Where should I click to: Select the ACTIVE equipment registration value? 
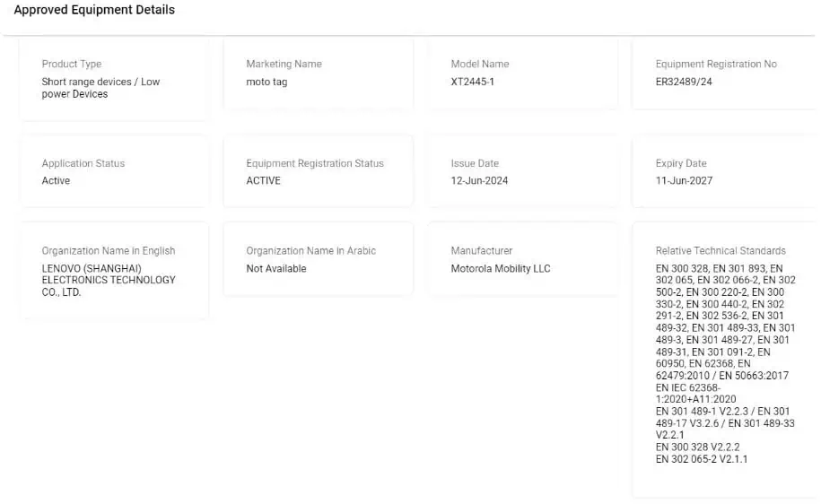pos(264,181)
